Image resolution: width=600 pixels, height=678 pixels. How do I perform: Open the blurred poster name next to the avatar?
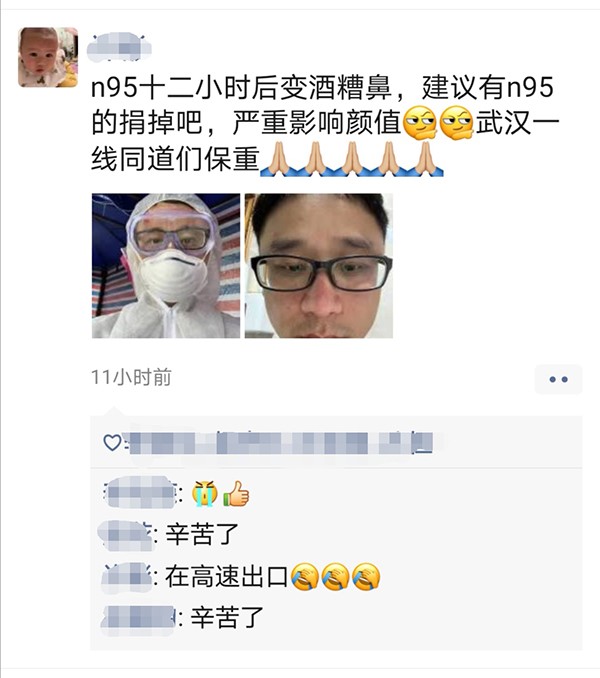pyautogui.click(x=118, y=47)
